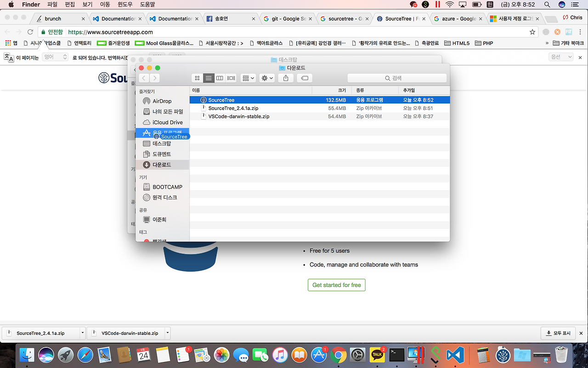The image size is (588, 368).
Task: Select the SourceTree application row
Action: 320,100
